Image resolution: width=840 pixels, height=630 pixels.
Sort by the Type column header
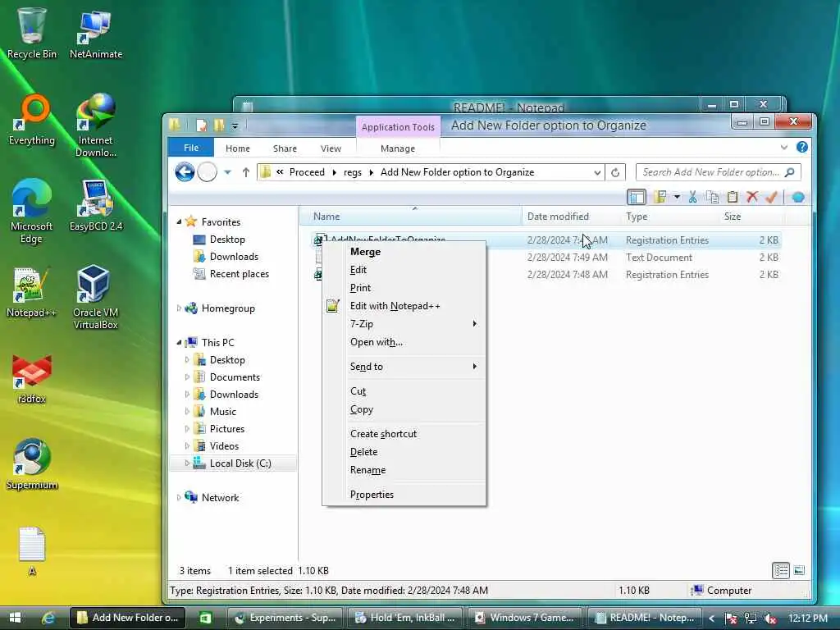[x=669, y=217]
